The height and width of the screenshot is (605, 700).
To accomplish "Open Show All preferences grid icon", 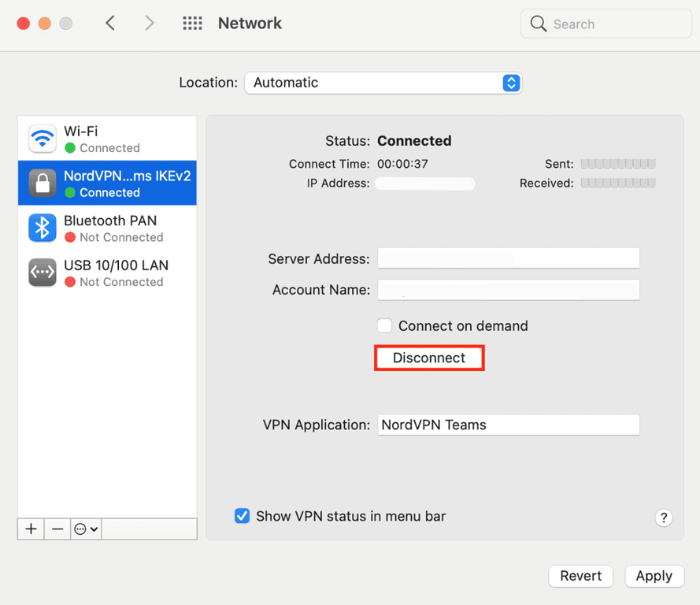I will [192, 23].
